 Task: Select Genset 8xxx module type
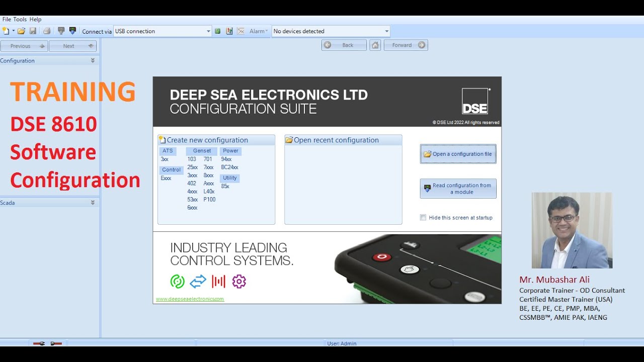pyautogui.click(x=209, y=175)
